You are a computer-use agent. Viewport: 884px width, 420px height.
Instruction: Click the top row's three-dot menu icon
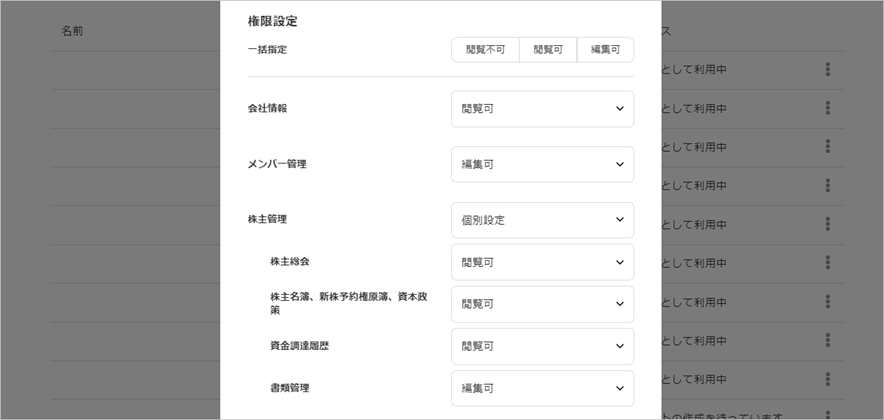[x=828, y=69]
